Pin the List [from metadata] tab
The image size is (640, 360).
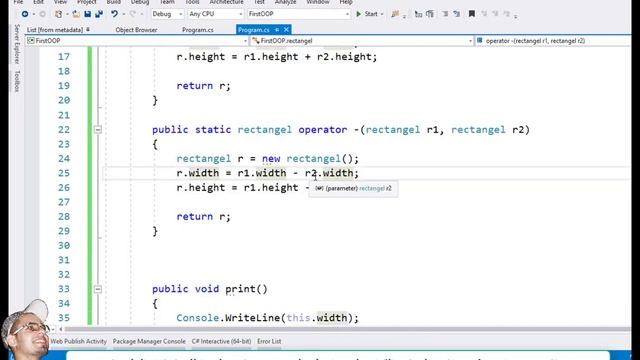pyautogui.click(x=88, y=29)
